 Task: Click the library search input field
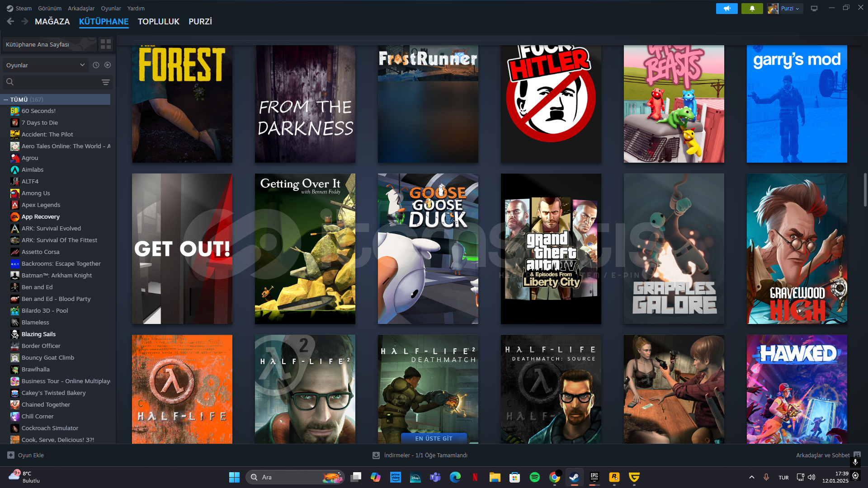[x=57, y=82]
